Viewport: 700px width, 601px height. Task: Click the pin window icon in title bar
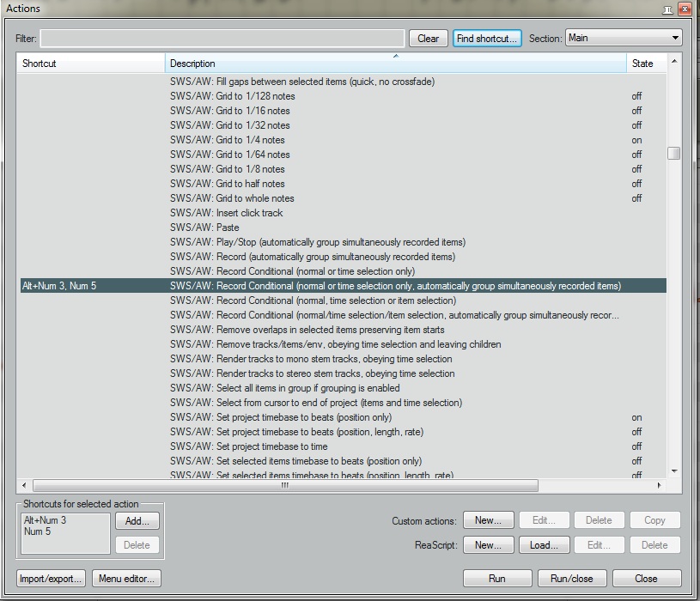pyautogui.click(x=667, y=9)
